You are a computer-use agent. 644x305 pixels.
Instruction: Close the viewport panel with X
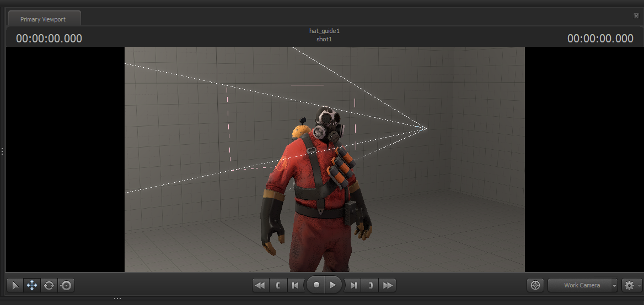[x=636, y=15]
